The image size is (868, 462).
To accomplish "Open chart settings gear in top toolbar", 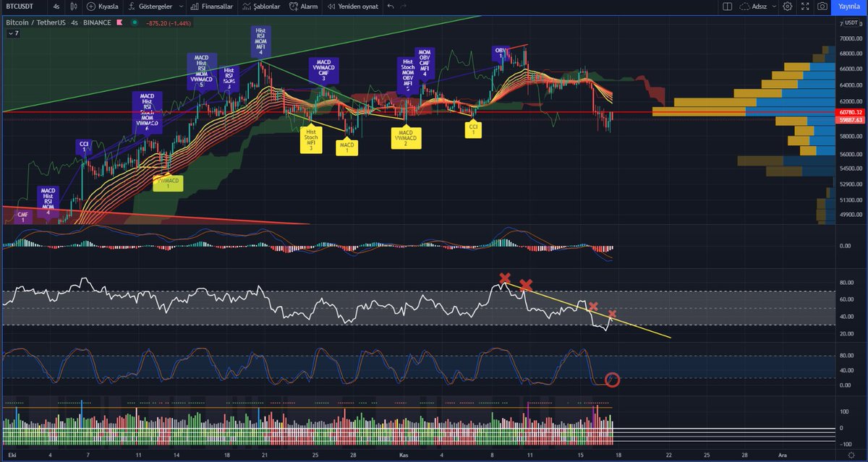I will [787, 7].
